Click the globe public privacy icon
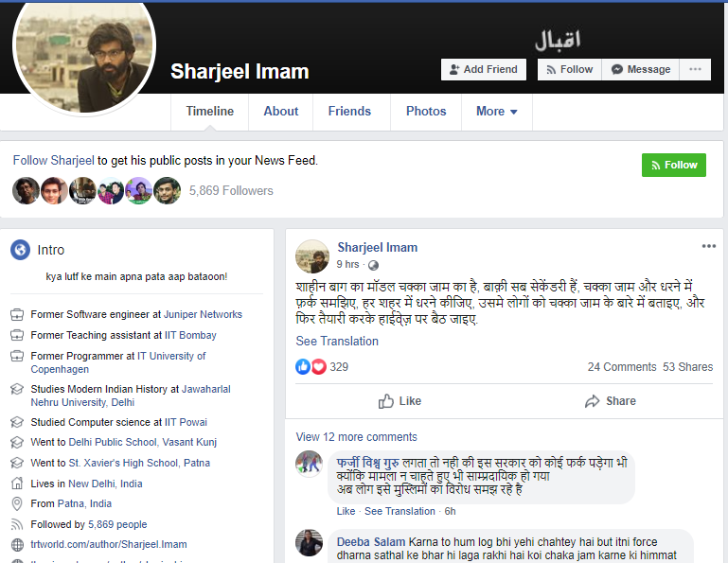Screen dimensions: 728x563 click(373, 265)
